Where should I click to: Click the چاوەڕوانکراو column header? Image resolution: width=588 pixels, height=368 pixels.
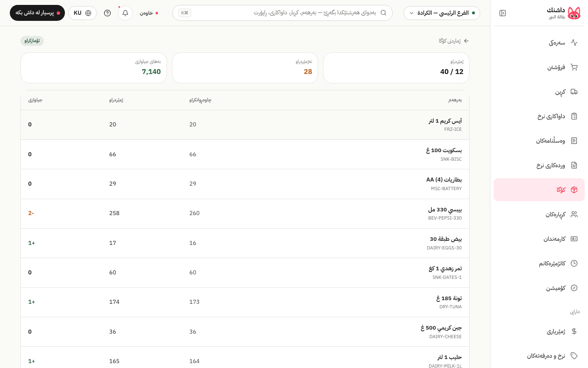pos(200,100)
